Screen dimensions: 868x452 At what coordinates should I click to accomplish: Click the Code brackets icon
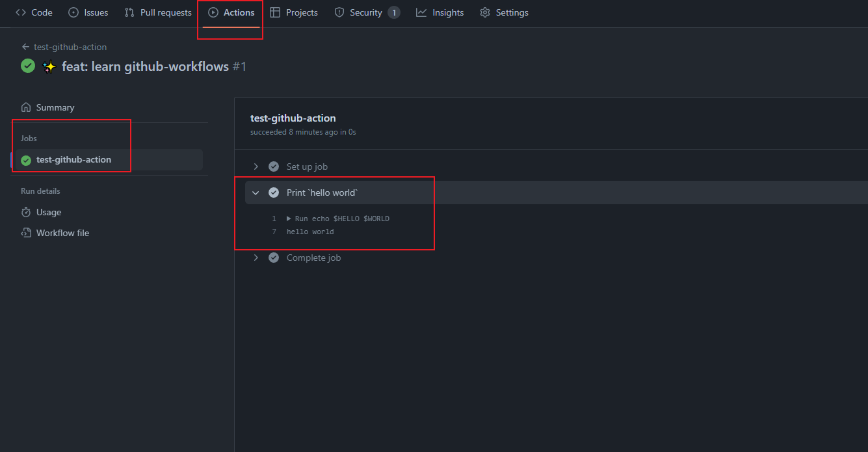[x=21, y=12]
